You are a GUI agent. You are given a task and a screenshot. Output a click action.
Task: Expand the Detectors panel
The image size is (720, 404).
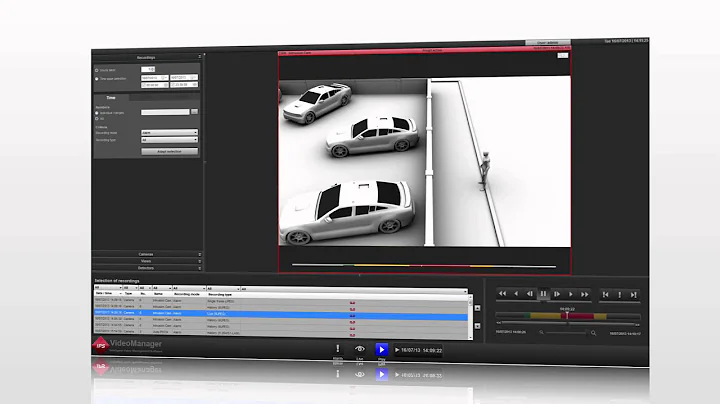pyautogui.click(x=147, y=268)
